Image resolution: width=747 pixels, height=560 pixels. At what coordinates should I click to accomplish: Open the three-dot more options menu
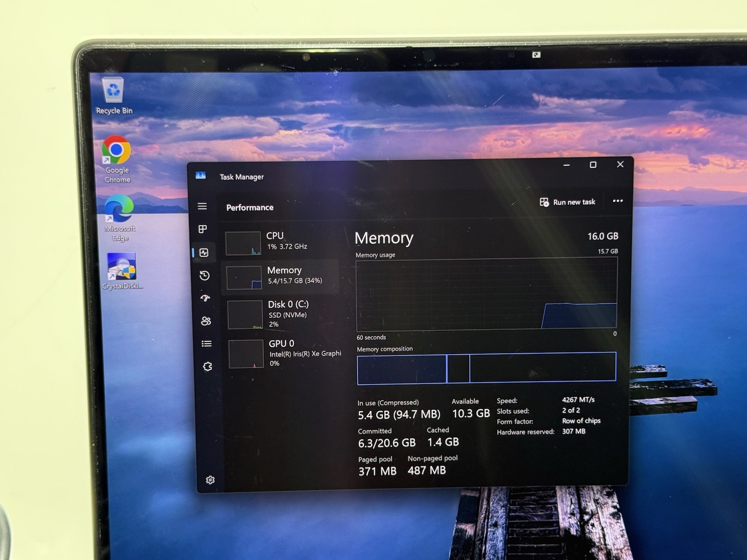pos(618,201)
